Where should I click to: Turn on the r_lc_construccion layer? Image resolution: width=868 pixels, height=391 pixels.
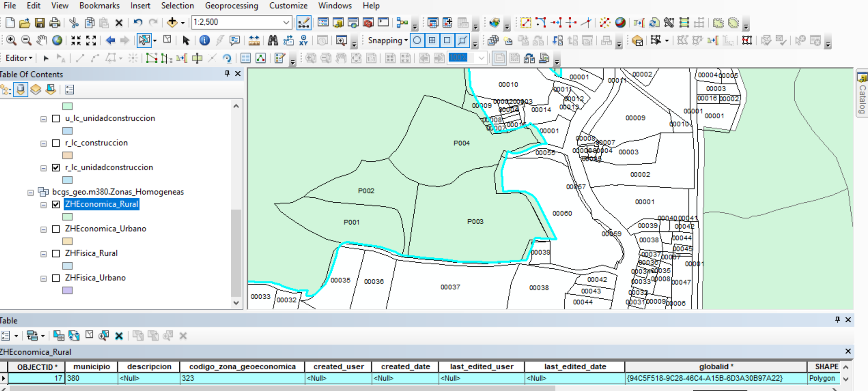click(56, 143)
